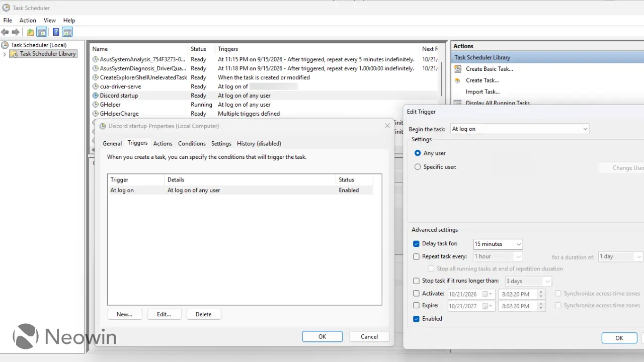Click Import Task... in Actions pane
This screenshot has width=644, height=362.
(x=482, y=92)
